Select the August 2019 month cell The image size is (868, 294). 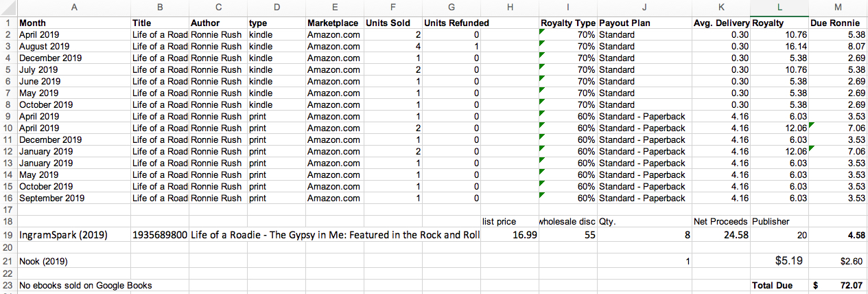coord(73,47)
